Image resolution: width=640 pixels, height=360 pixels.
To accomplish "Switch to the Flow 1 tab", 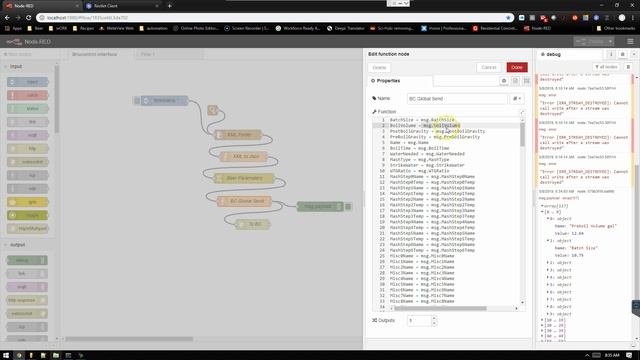I will click(147, 54).
